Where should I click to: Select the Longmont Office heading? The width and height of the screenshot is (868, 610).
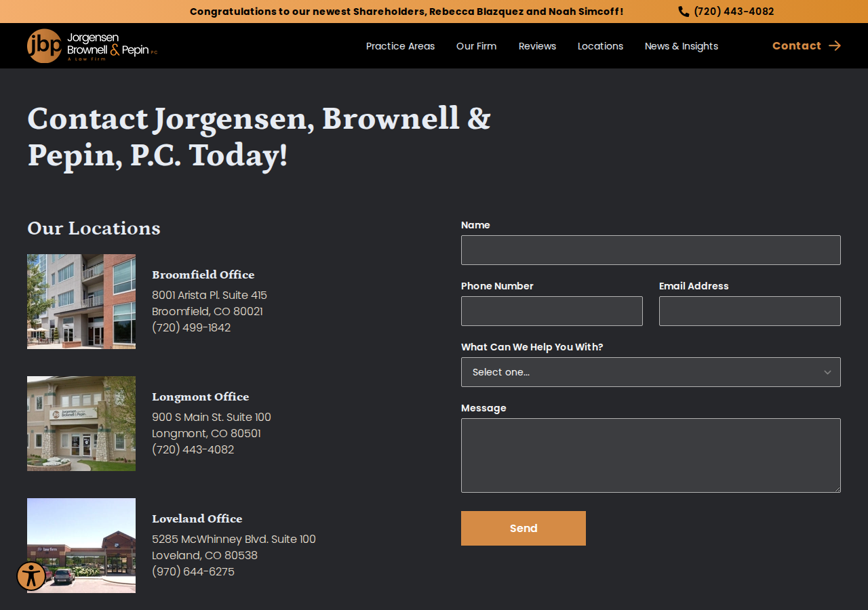pyautogui.click(x=201, y=396)
